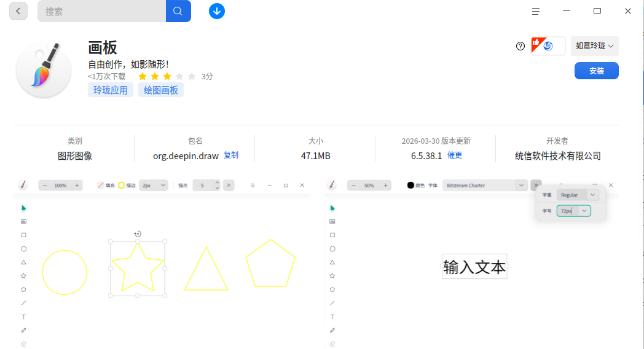Open the 输入文本 text screenshot preview

(x=471, y=263)
